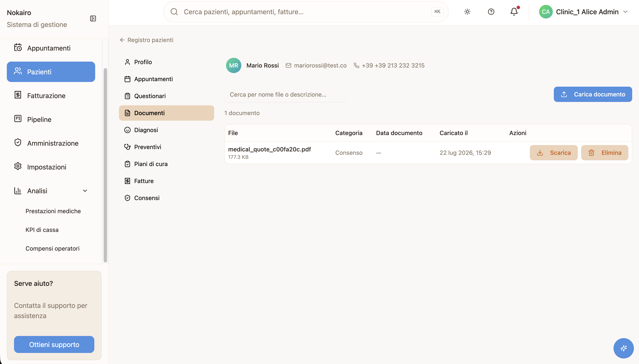The height and width of the screenshot is (364, 639).
Task: Open Amministrazione section
Action: point(51,143)
